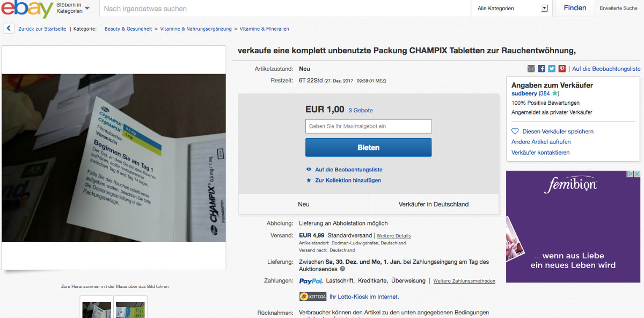Open the Stöbern in Kategorien dropdown
Image resolution: width=644 pixels, height=318 pixels.
point(72,8)
